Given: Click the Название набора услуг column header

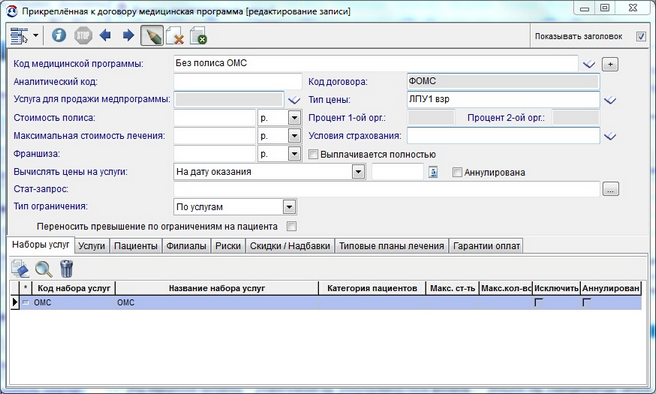Looking at the screenshot, I should pyautogui.click(x=217, y=288).
